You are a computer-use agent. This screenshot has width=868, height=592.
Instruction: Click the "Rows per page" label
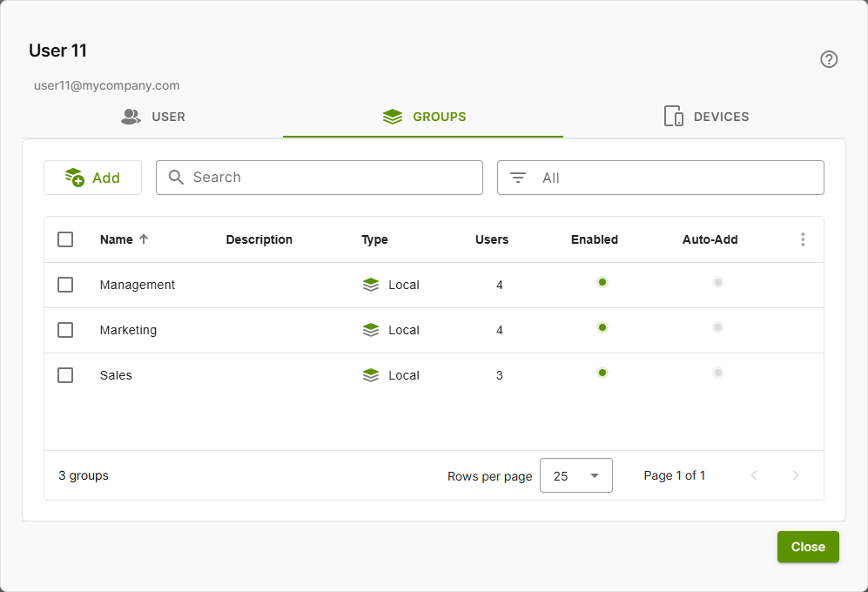click(489, 476)
